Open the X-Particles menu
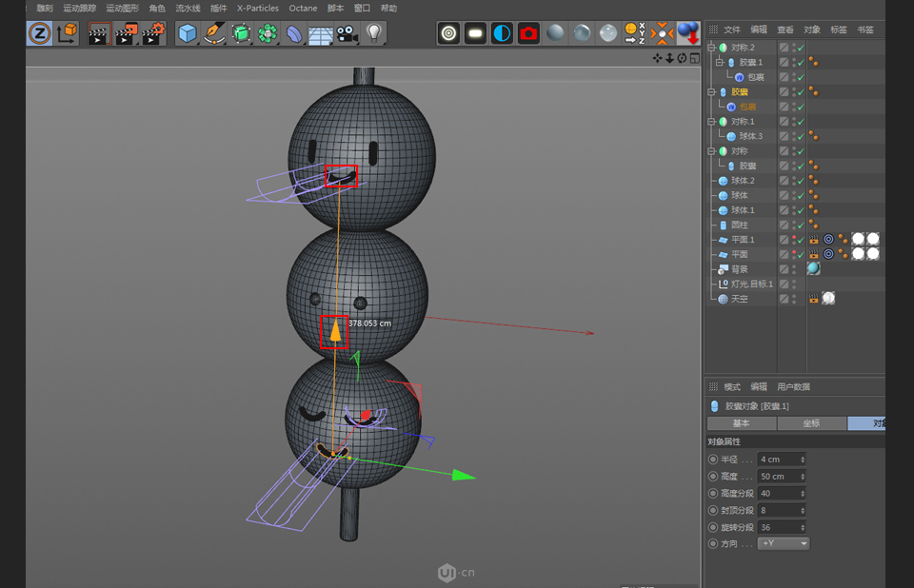The height and width of the screenshot is (588, 914). tap(257, 8)
